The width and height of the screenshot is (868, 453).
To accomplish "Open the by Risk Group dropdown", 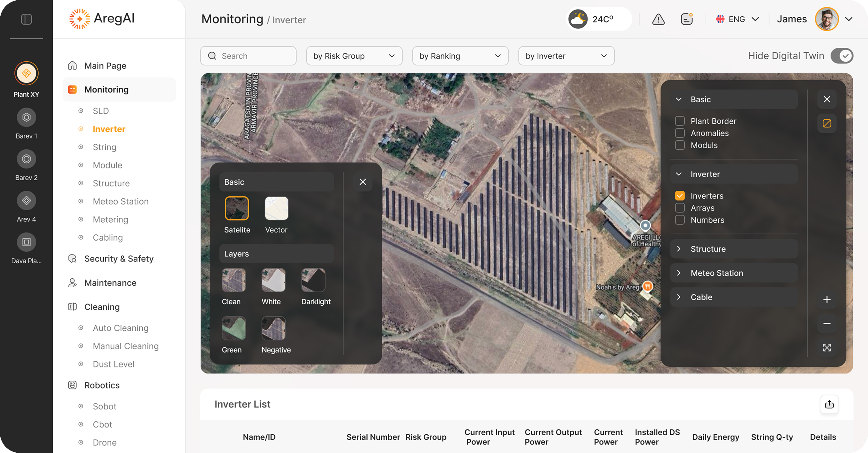I will (354, 56).
